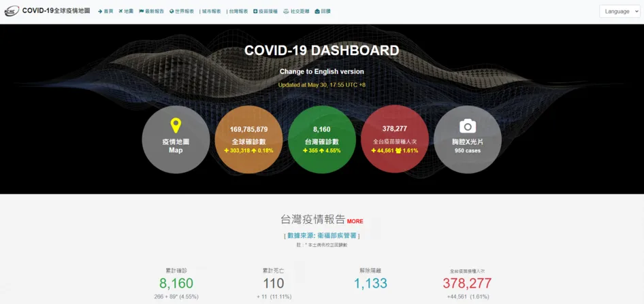644x304 pixels.
Task: Go to 台灣報表 Taiwan report
Action: [x=238, y=12]
